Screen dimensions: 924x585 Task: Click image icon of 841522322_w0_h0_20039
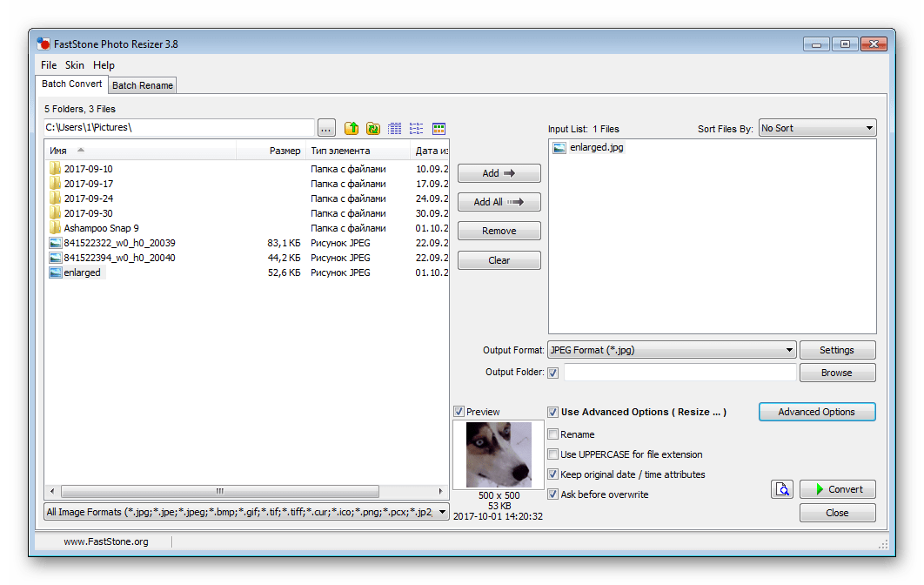click(x=56, y=243)
